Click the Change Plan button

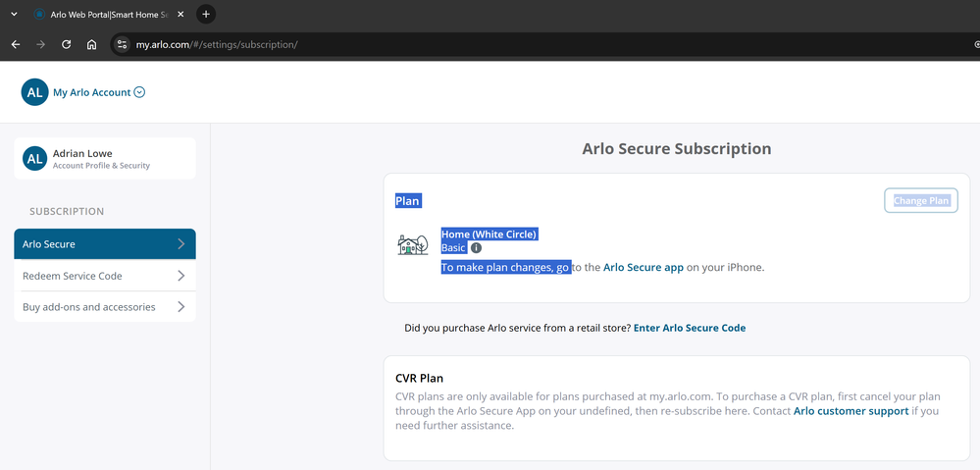(921, 200)
